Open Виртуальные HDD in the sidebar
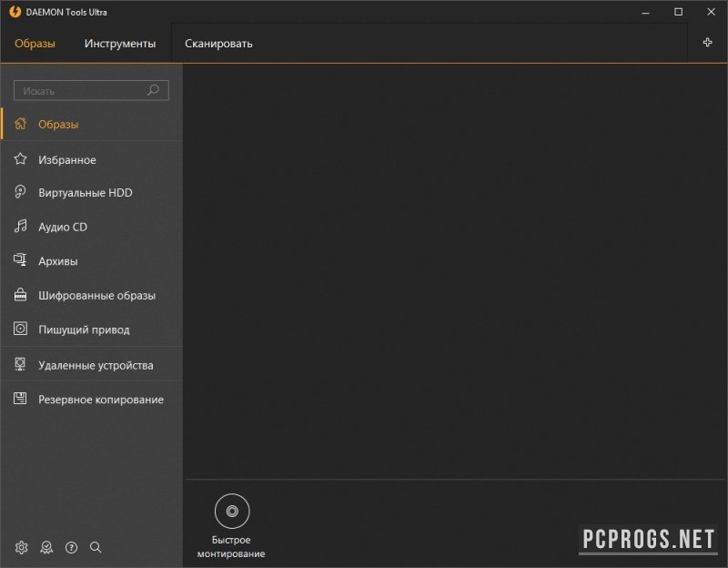728x568 pixels. 86,193
